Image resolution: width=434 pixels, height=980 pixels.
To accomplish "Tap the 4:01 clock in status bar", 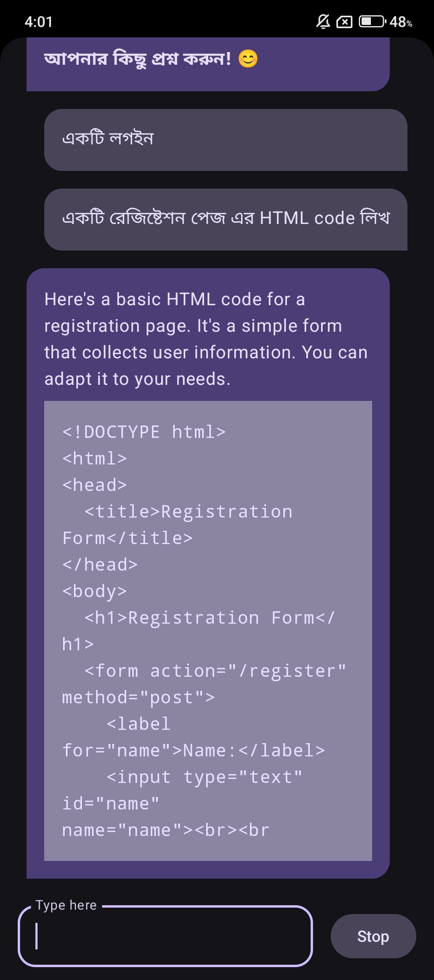I will click(x=39, y=22).
